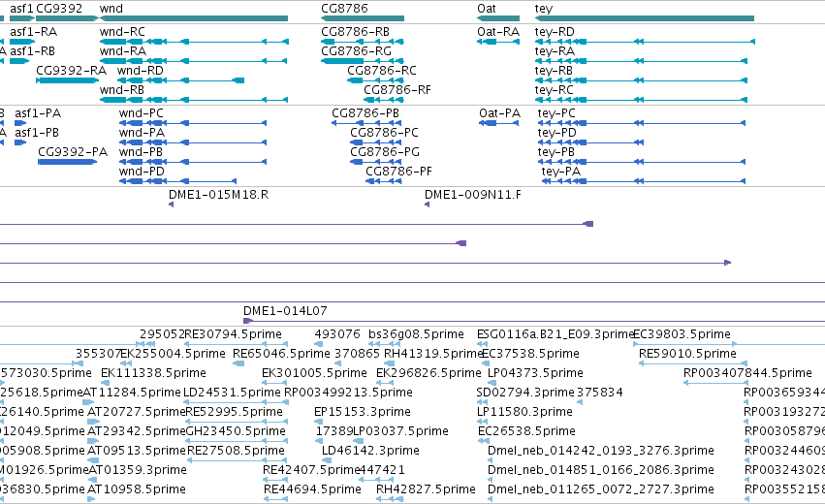The height and width of the screenshot is (504, 825).
Task: Click CG8786-RC transcript label
Action: point(381,71)
